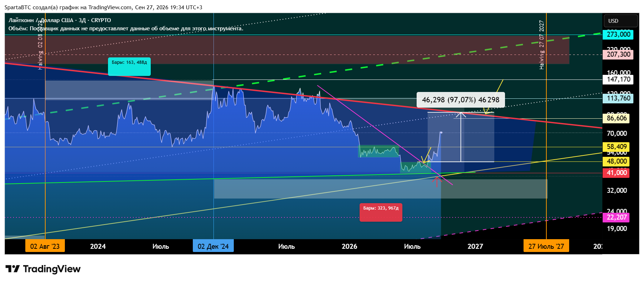Click the TradingView logo
The width and height of the screenshot is (644, 283).
(x=43, y=269)
